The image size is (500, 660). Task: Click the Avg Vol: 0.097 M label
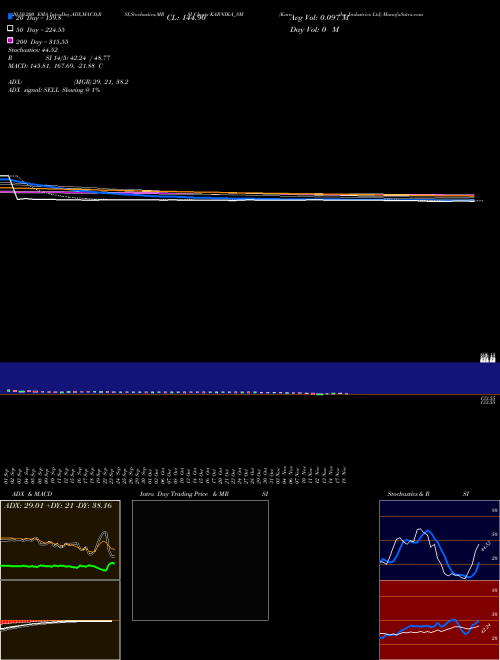(319, 18)
